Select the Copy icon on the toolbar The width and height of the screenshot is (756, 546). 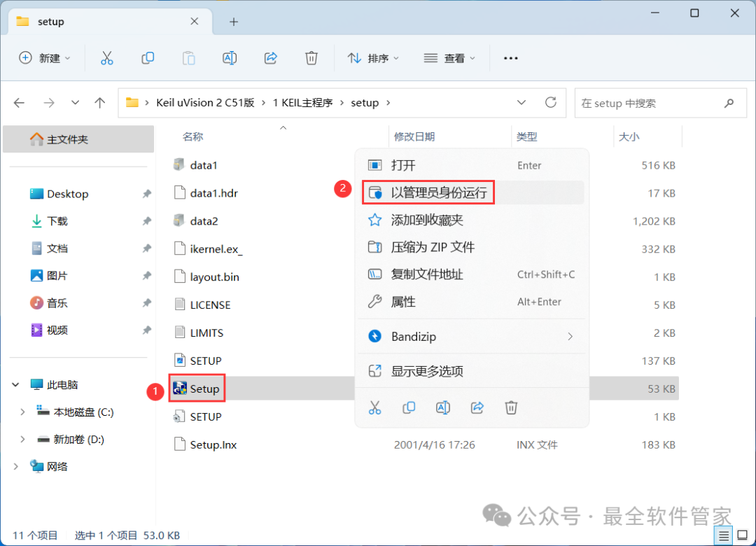tap(148, 58)
